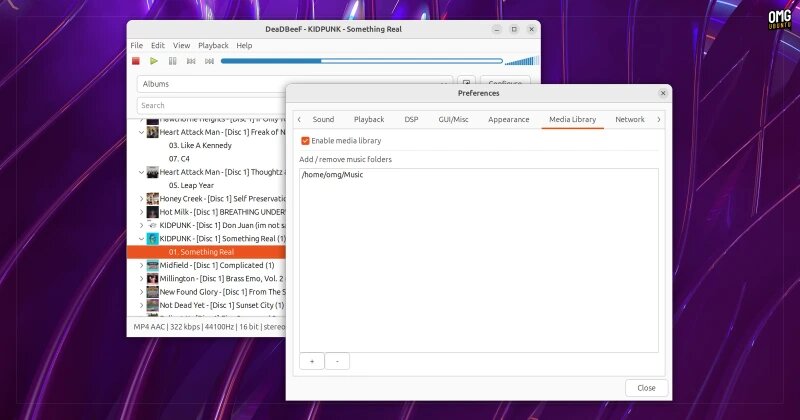Expand Midfield Complicated album

(x=141, y=265)
